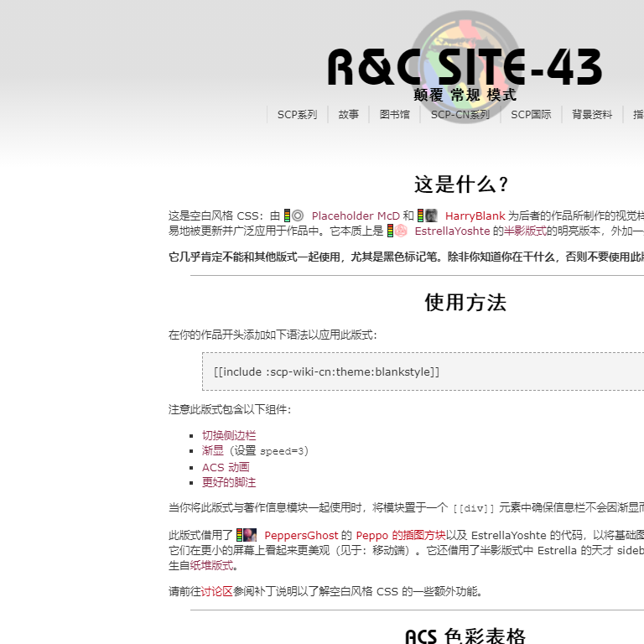Open the 切换侧边栏 component link

tap(229, 435)
